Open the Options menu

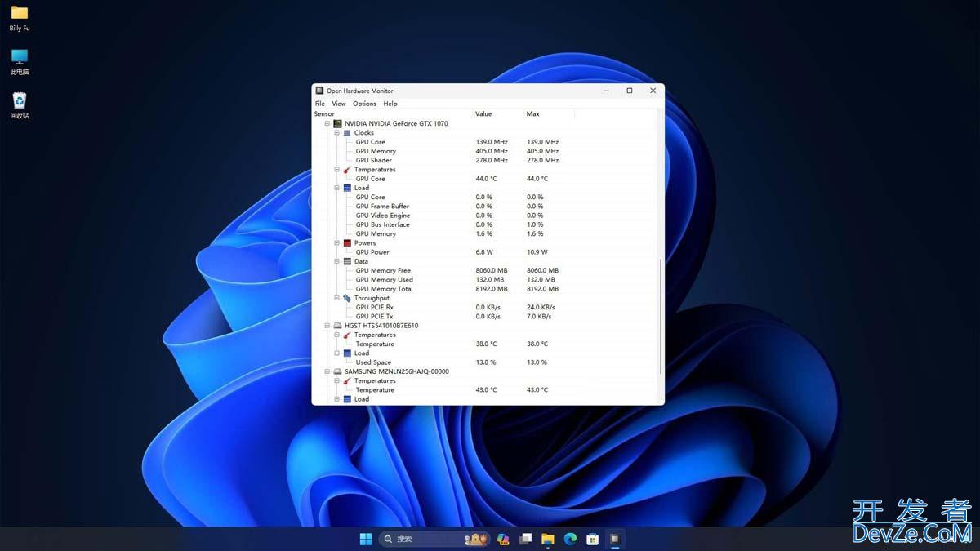pos(364,104)
